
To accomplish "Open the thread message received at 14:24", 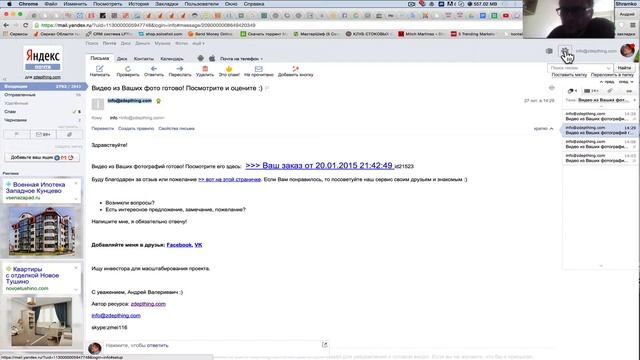I will 600,116.
